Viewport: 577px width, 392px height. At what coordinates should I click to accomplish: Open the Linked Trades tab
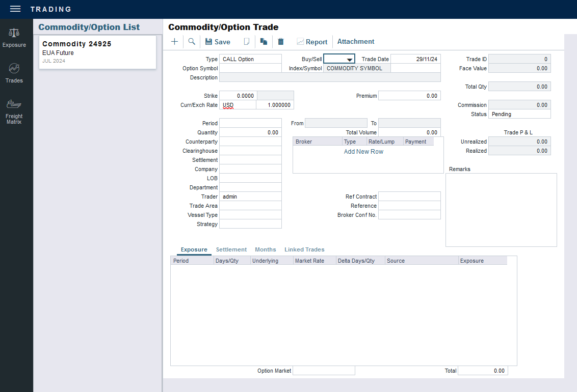coord(304,249)
